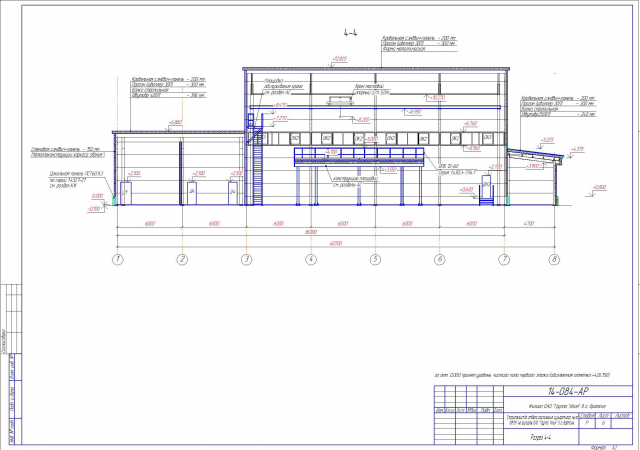Click the sheet number "6" in title block
This screenshot has width=640, height=450.
click(603, 423)
